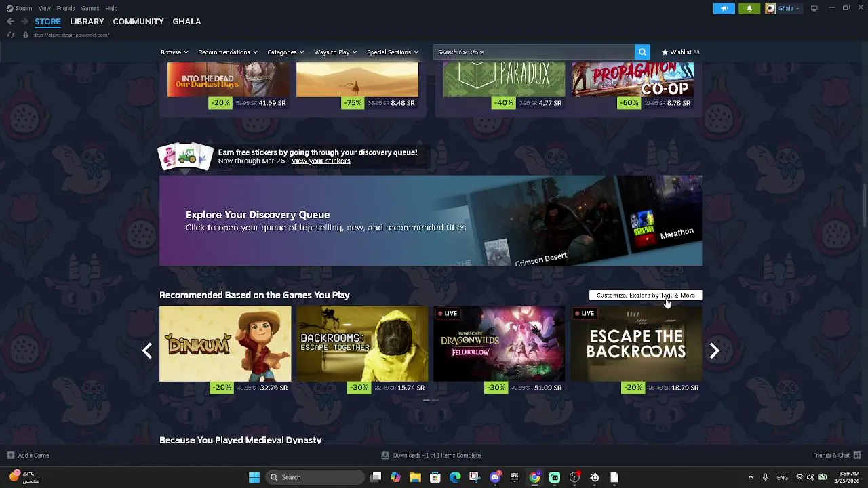Switch to Big Picture mode monitor icon
The height and width of the screenshot is (488, 868).
click(x=814, y=8)
